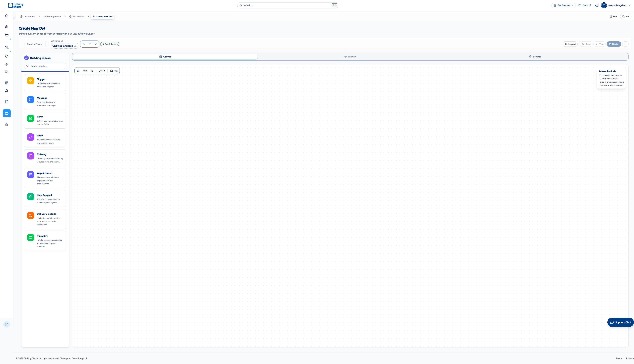Open the Settings tab of the builder

click(535, 56)
